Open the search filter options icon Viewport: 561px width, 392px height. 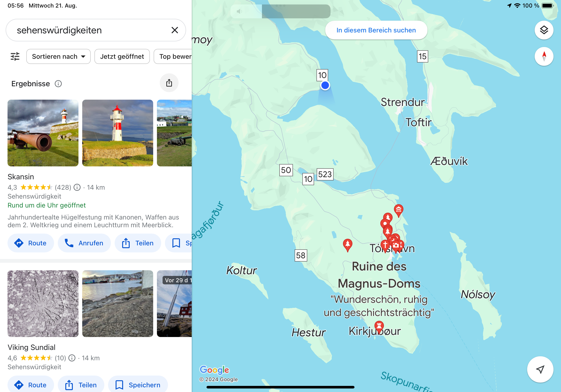tap(15, 56)
